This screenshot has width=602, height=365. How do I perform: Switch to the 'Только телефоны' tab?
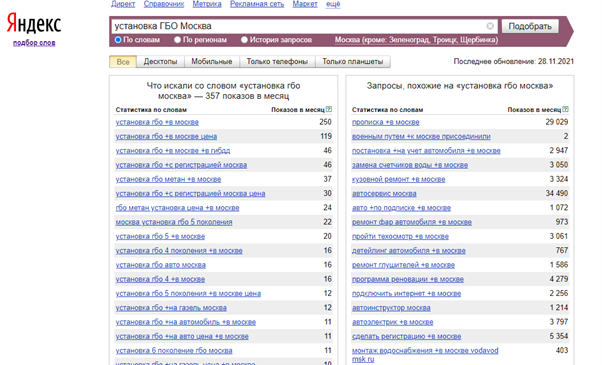(x=277, y=62)
